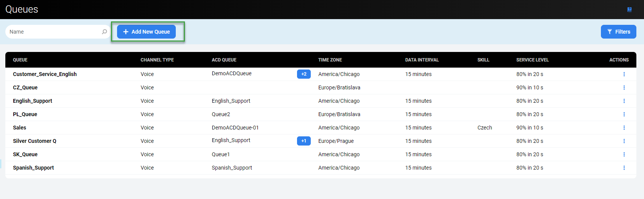Open the Customer_Service_English queue

point(45,74)
